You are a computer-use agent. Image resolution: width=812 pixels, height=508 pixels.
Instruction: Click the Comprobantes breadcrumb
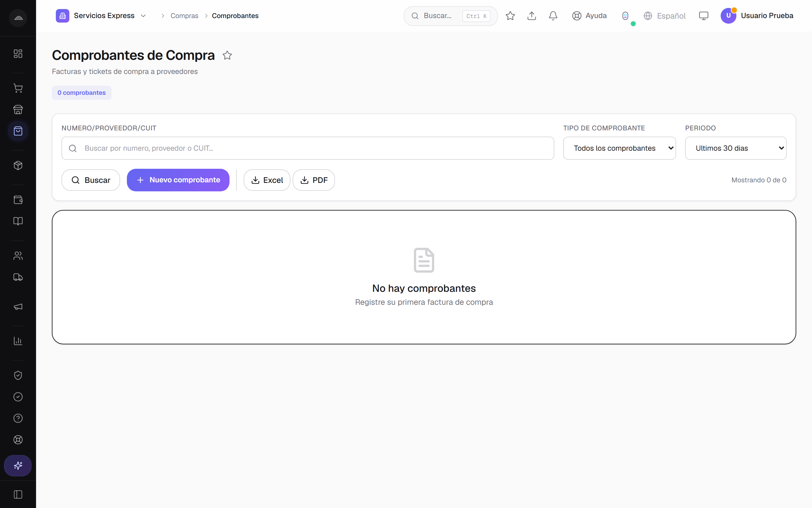click(235, 16)
